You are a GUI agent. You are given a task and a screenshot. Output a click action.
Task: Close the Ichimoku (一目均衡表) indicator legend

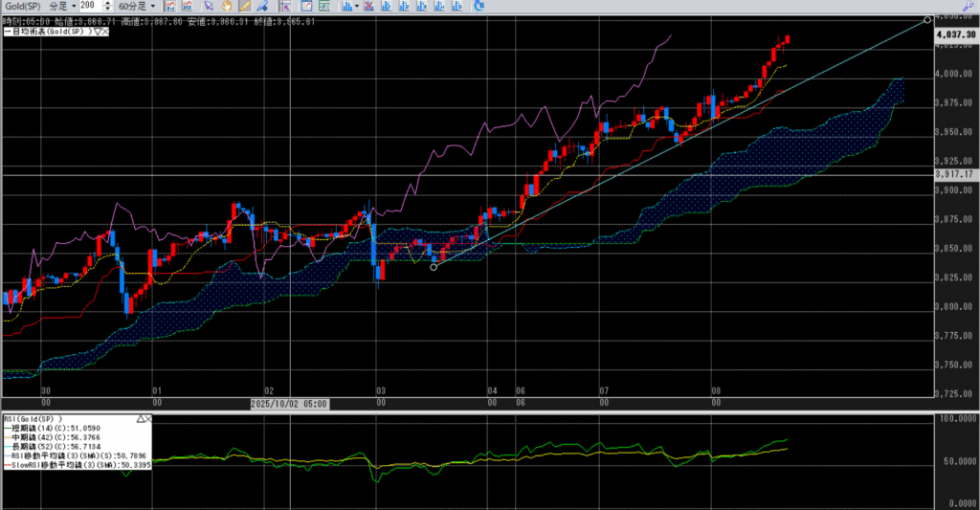click(x=106, y=32)
